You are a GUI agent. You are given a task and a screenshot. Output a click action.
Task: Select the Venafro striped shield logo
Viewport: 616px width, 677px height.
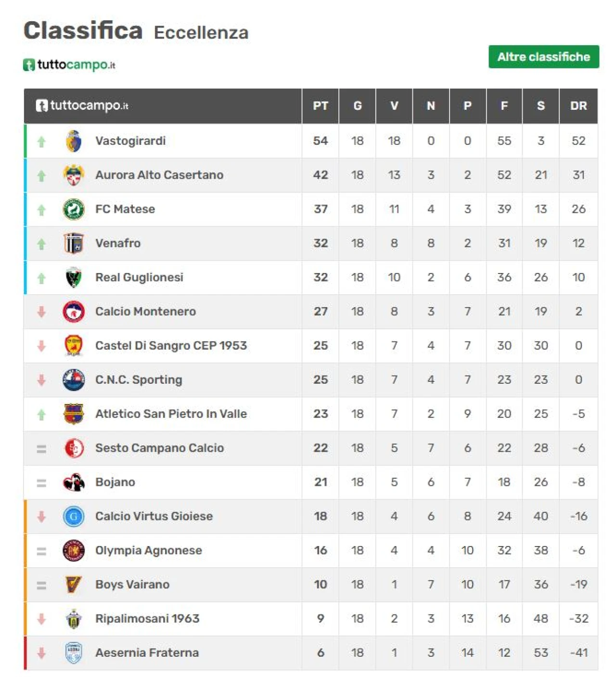74,243
